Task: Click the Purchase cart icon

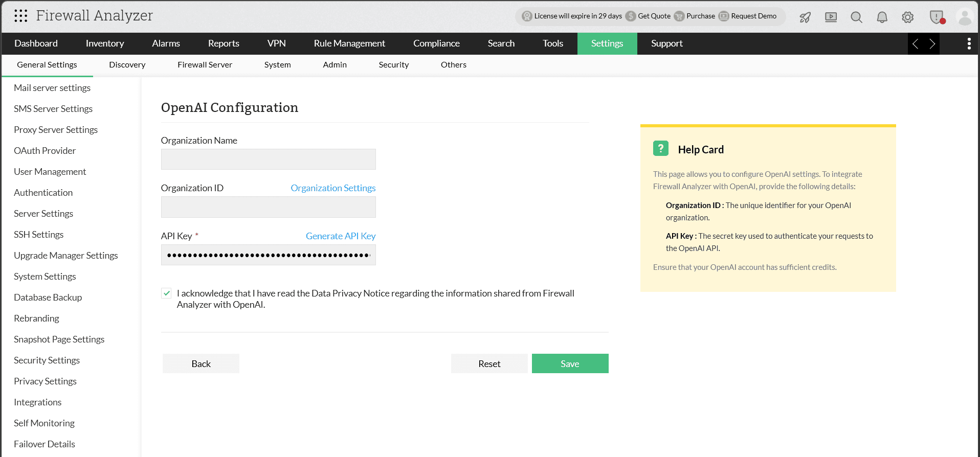Action: (x=679, y=16)
